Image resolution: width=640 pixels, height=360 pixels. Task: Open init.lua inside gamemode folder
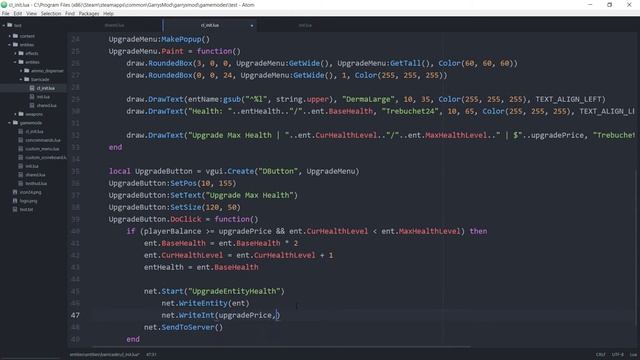[33, 166]
